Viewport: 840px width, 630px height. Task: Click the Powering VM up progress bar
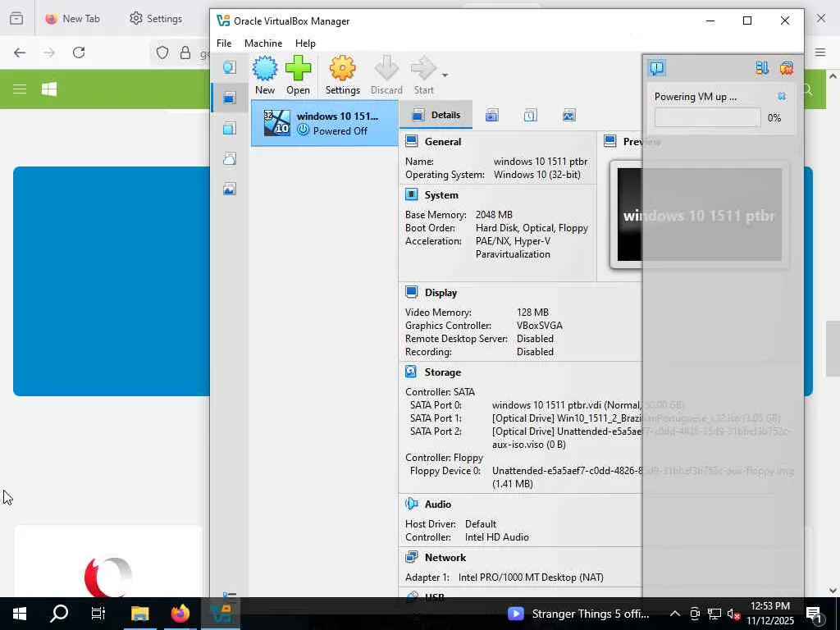(x=707, y=118)
